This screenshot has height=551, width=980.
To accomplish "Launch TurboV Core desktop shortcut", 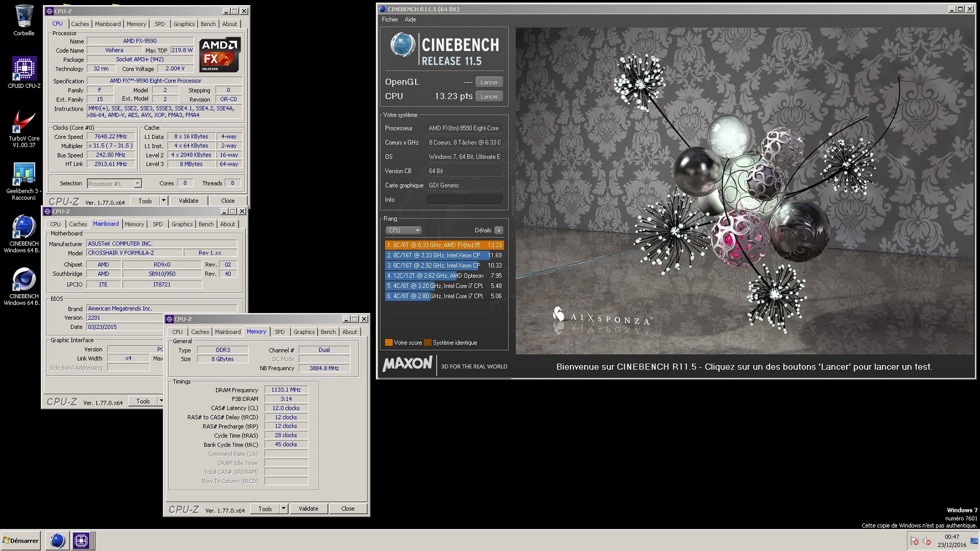I will [24, 129].
